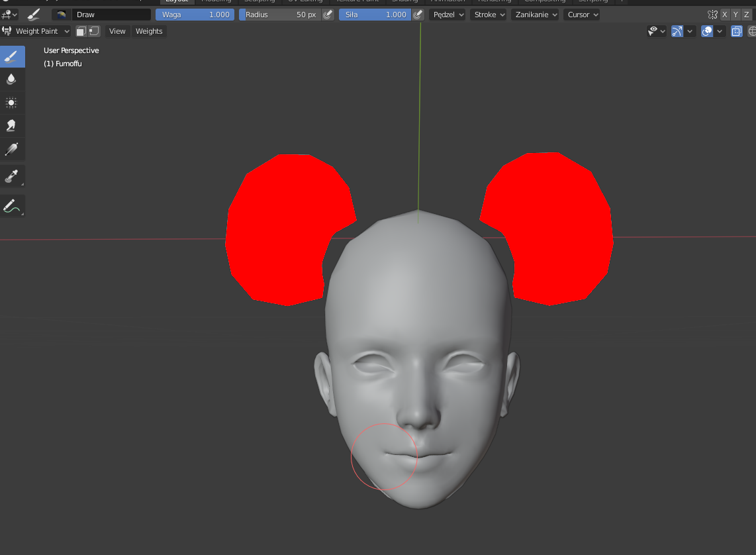Image resolution: width=756 pixels, height=555 pixels.
Task: Select the Blur tool droplet icon
Action: click(11, 79)
